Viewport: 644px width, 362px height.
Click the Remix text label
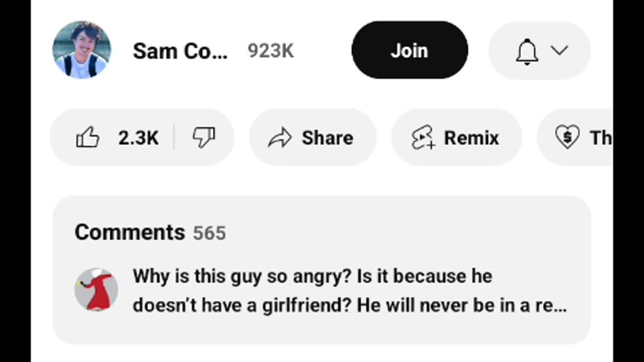point(471,138)
